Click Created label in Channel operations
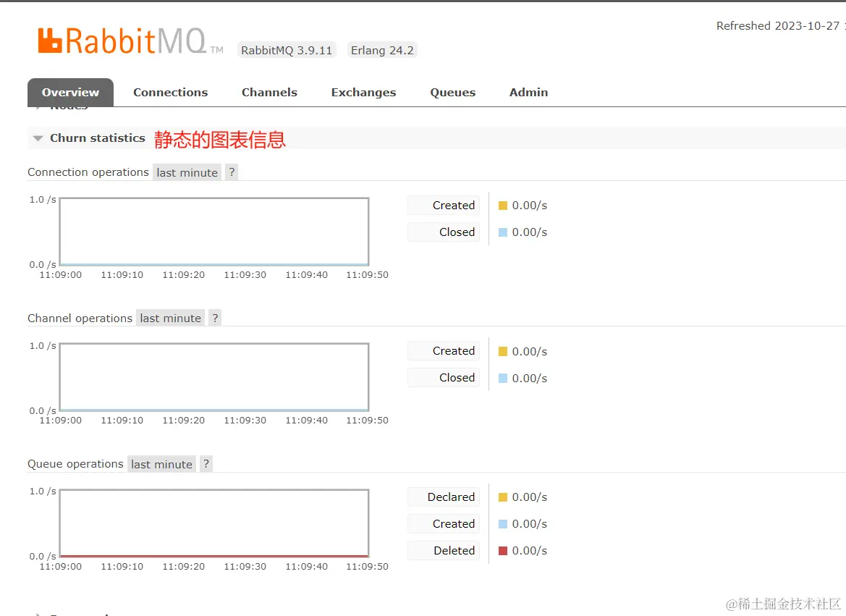 click(x=444, y=351)
